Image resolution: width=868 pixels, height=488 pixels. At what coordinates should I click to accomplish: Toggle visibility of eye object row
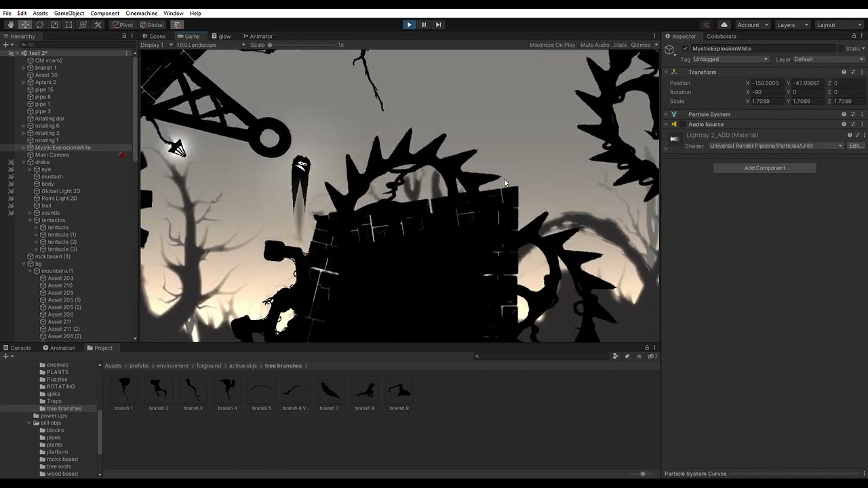(11, 169)
